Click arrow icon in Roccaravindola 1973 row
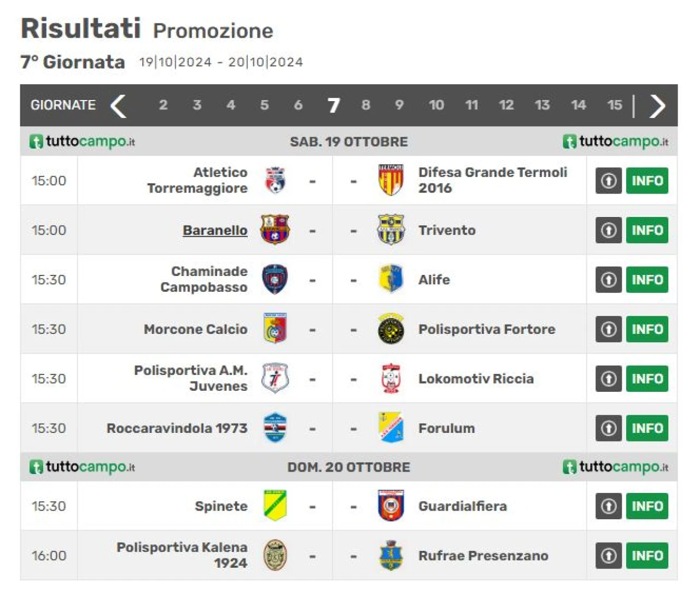Screen dimensions: 700x593 (x=609, y=428)
